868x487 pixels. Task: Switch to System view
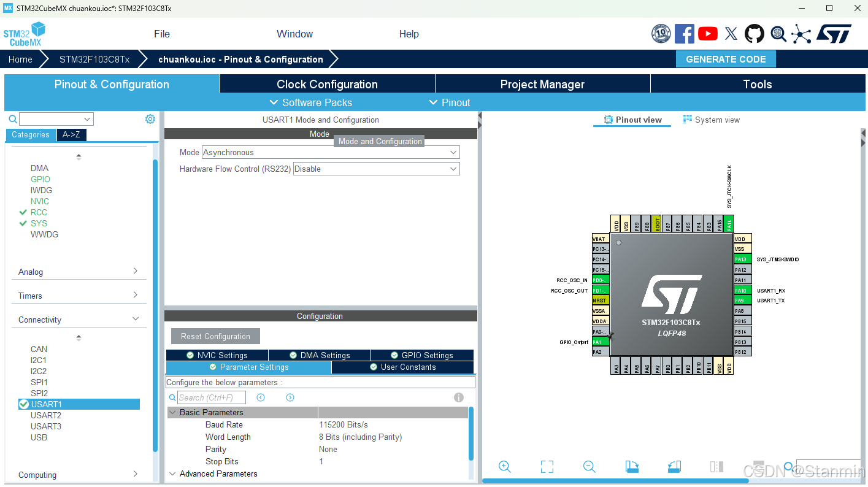point(712,120)
